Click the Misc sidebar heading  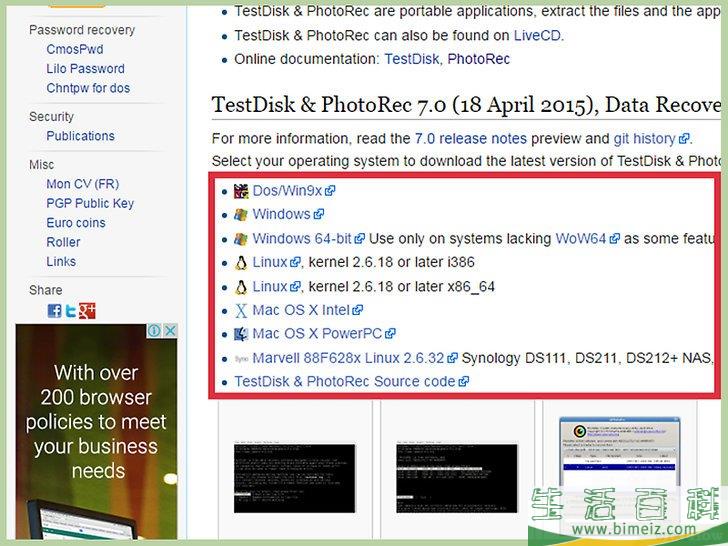(41, 165)
